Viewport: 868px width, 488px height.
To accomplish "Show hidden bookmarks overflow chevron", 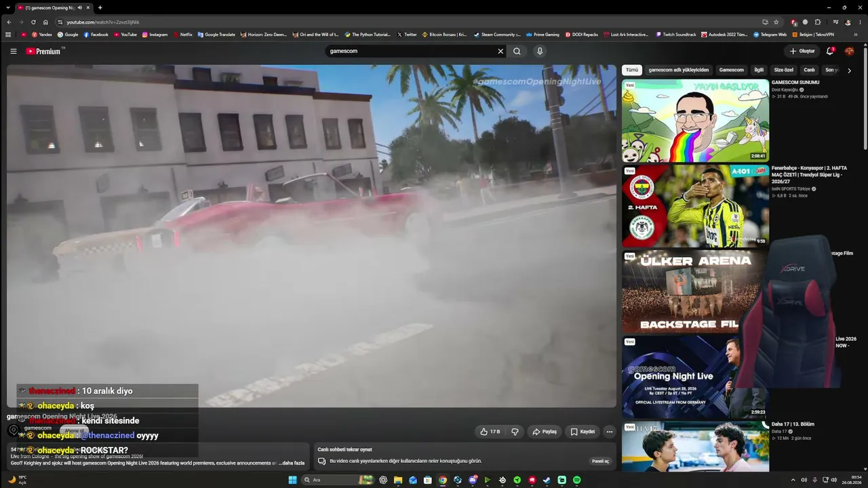I will 856,35.
